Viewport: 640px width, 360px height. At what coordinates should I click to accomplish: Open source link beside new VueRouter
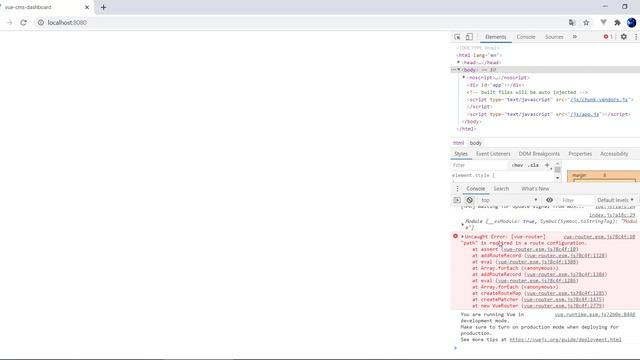point(562,306)
